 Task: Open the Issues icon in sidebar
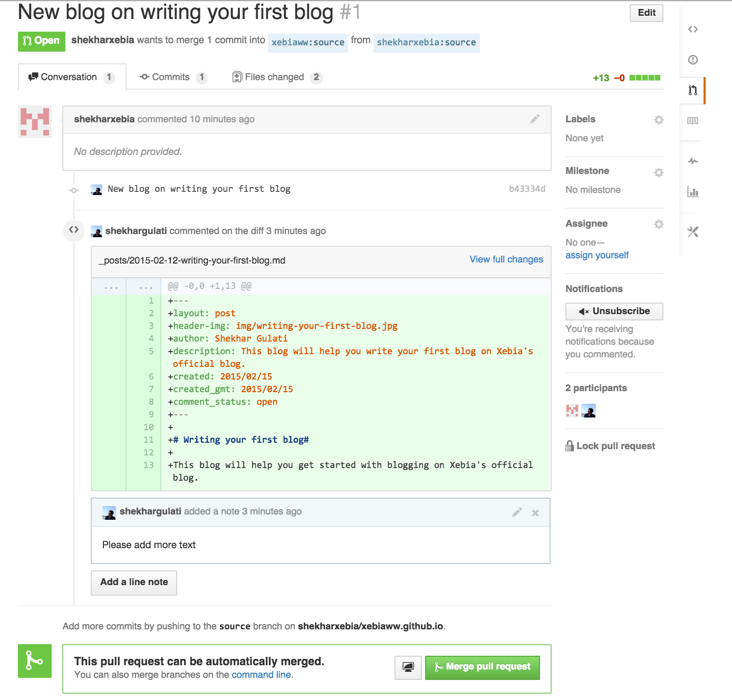pos(693,60)
